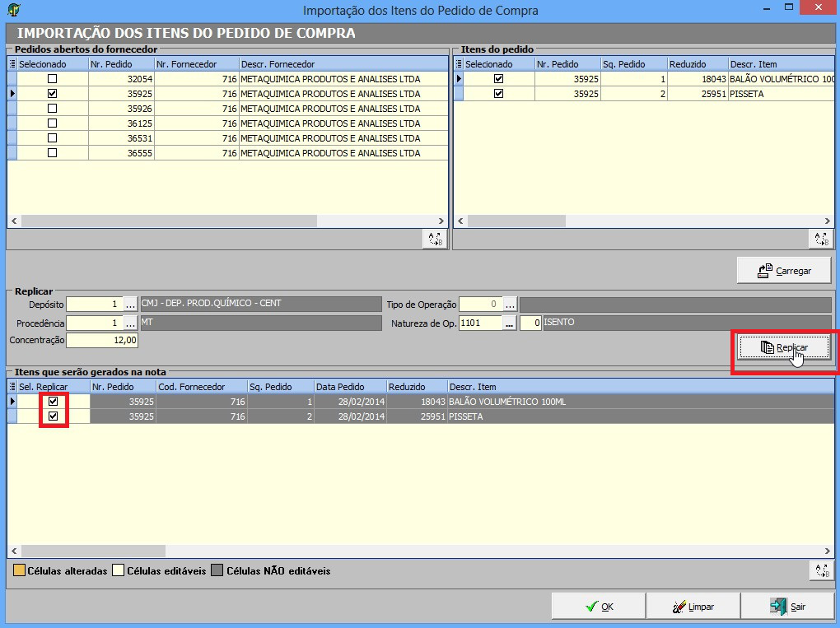Select the checkbox for order 32054
This screenshot has width=840, height=628.
click(53, 79)
